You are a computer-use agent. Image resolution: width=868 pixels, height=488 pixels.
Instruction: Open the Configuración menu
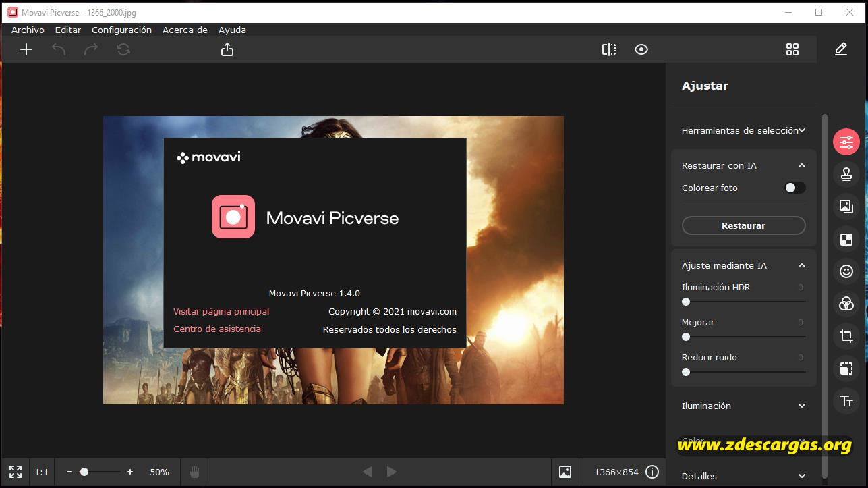(121, 30)
